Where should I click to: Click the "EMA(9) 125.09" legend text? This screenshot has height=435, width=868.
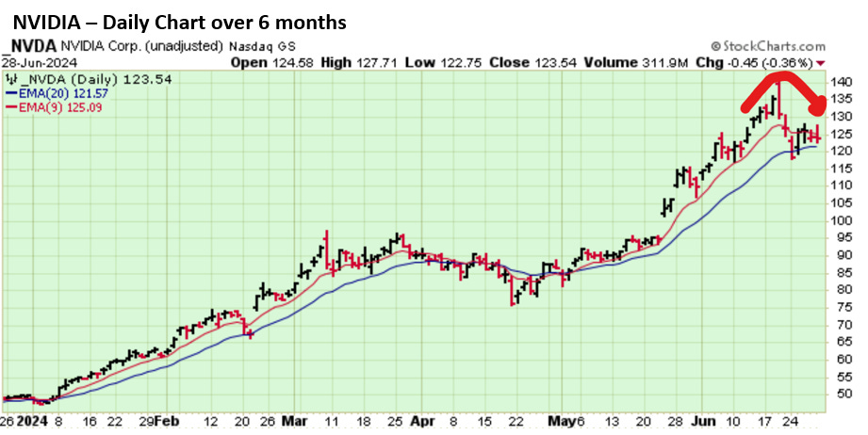(x=60, y=107)
